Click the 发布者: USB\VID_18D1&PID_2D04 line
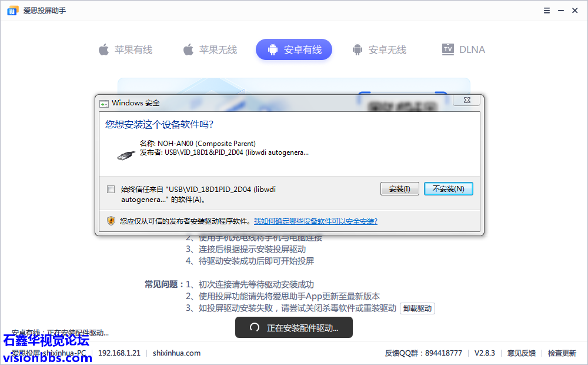 tap(224, 152)
